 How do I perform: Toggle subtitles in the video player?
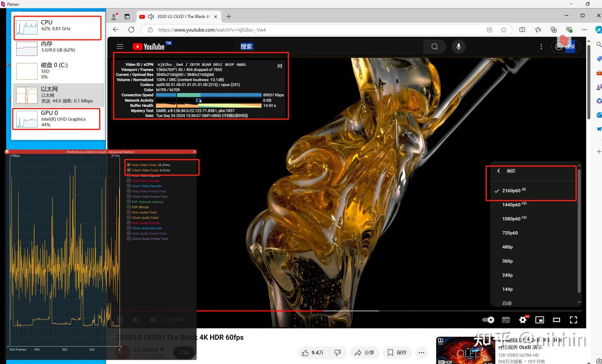506,320
